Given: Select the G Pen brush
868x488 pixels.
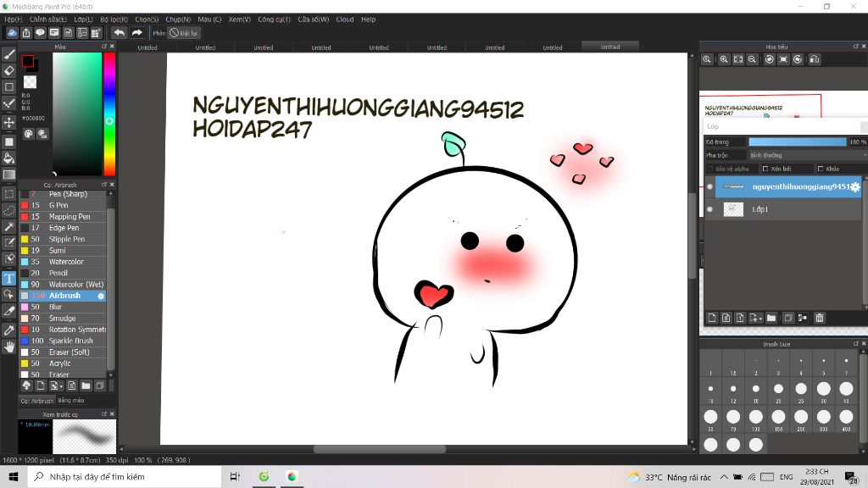Looking at the screenshot, I should 63,205.
